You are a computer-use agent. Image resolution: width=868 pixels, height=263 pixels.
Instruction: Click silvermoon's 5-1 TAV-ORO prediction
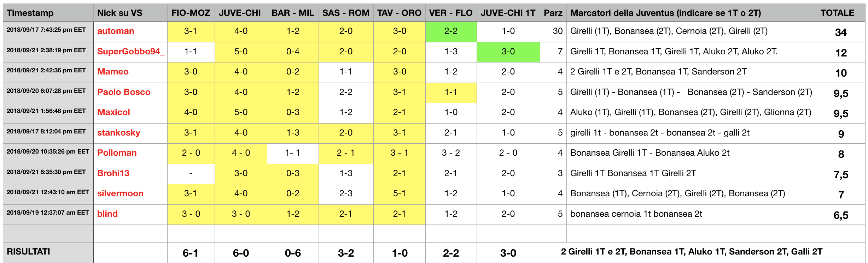[x=399, y=194]
